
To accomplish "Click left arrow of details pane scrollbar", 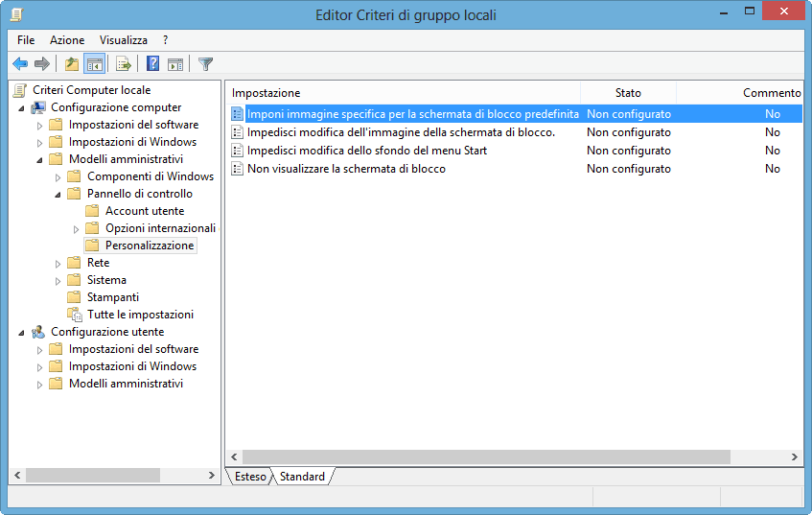I will click(234, 456).
